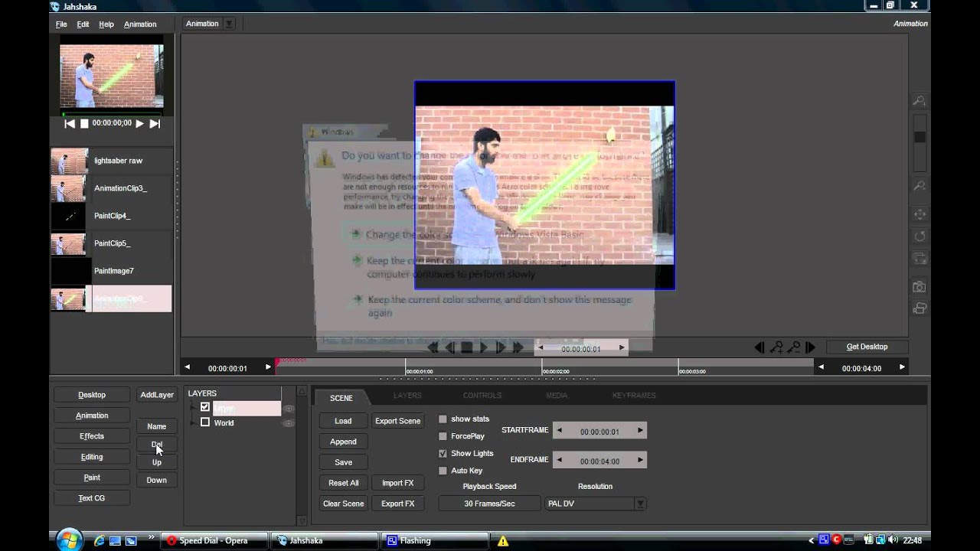Click the Export Scene button

click(397, 421)
